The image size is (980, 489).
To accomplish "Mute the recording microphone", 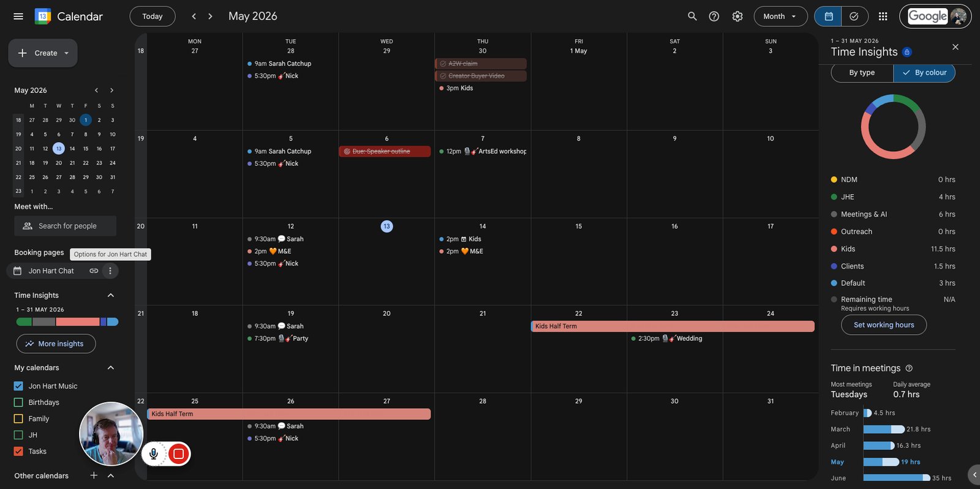I will (154, 454).
